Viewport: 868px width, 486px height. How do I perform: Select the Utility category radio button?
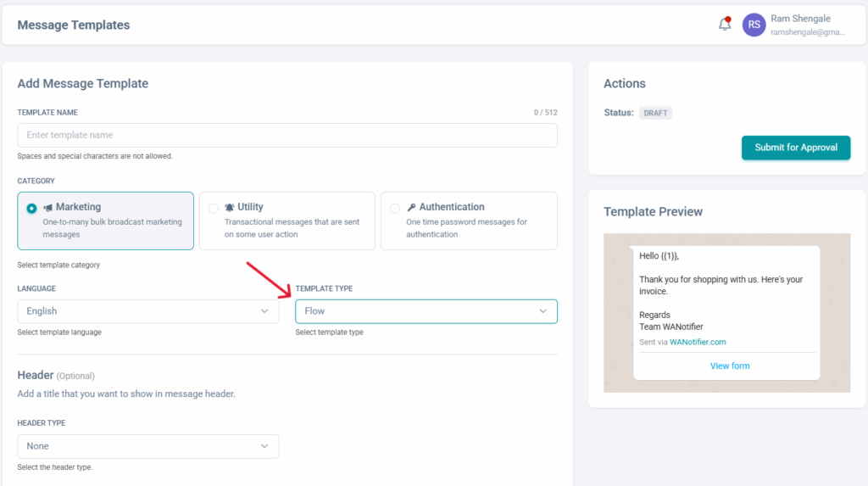click(213, 209)
